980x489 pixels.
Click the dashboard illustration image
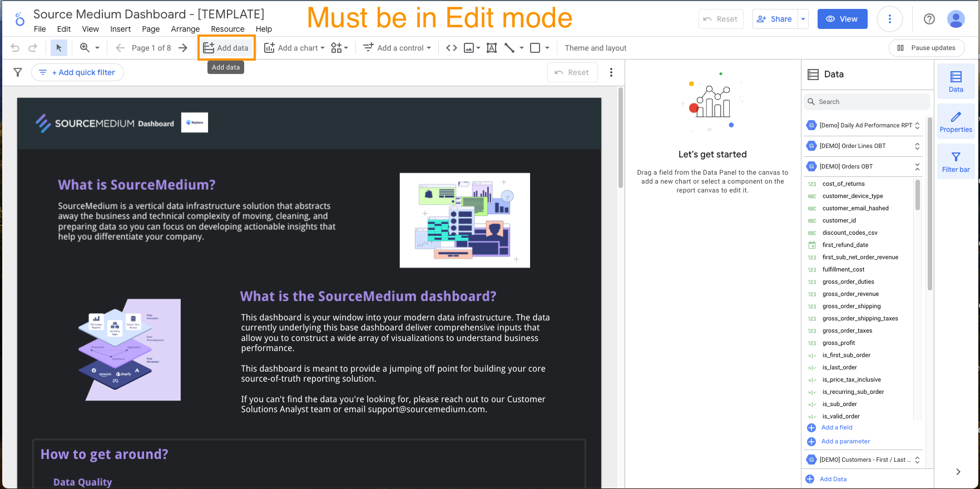point(465,220)
